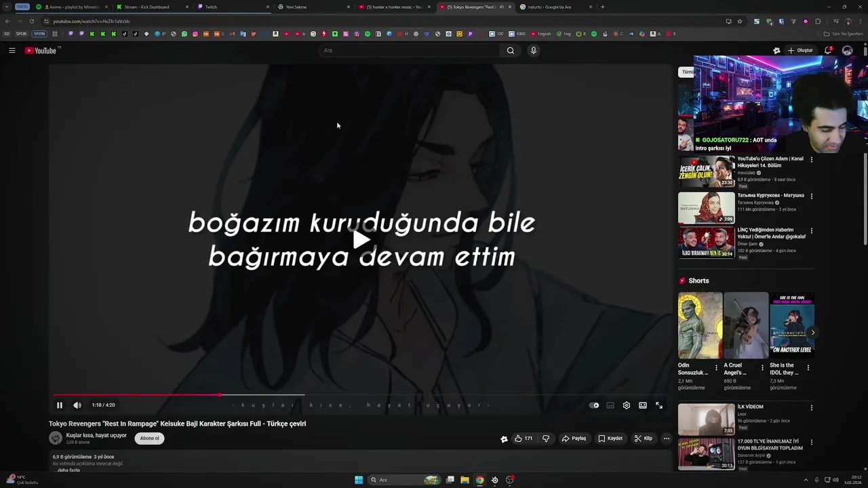The image size is (868, 488).
Task: Switch to naturto Google'da Ara tab
Action: 555,7
